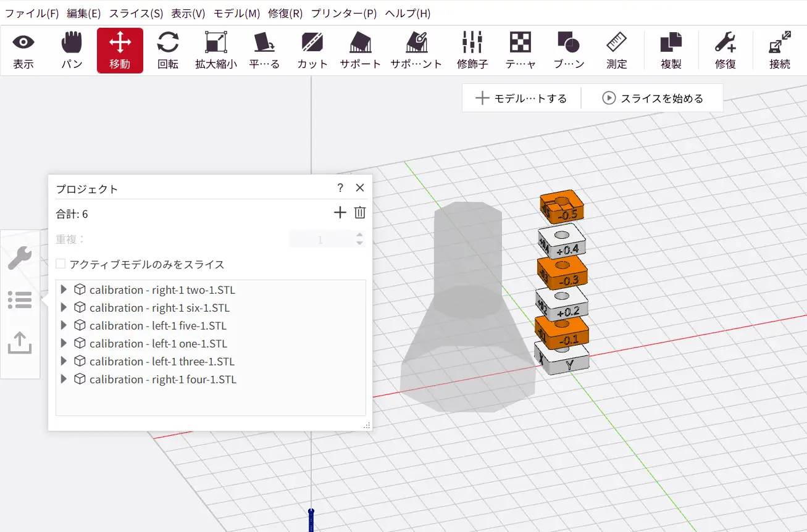Viewport: 807px width, 532px height.
Task: Open the プリンター(P) menu
Action: pos(344,13)
